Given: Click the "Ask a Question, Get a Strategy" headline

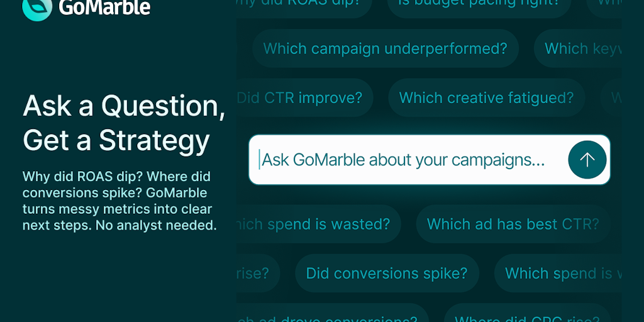Looking at the screenshot, I should point(123,123).
